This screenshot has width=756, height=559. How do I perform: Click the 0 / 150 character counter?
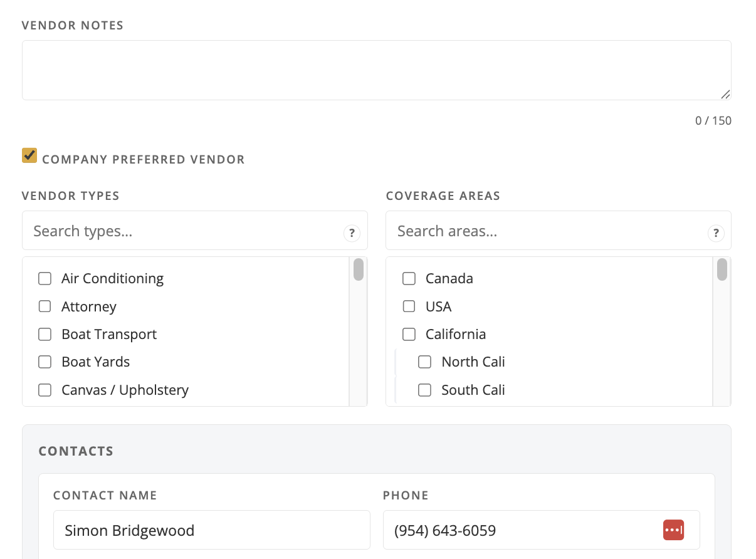tap(713, 120)
